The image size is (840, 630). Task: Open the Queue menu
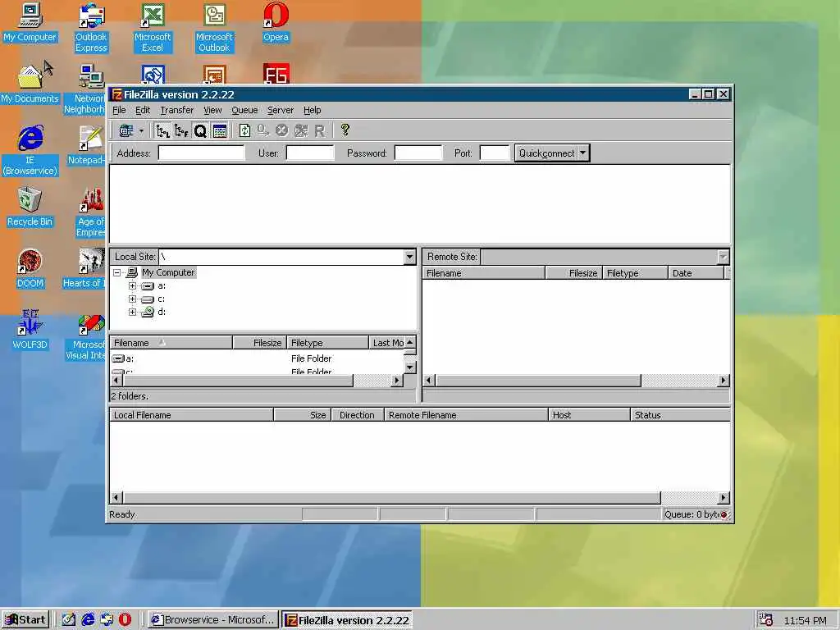pos(244,111)
